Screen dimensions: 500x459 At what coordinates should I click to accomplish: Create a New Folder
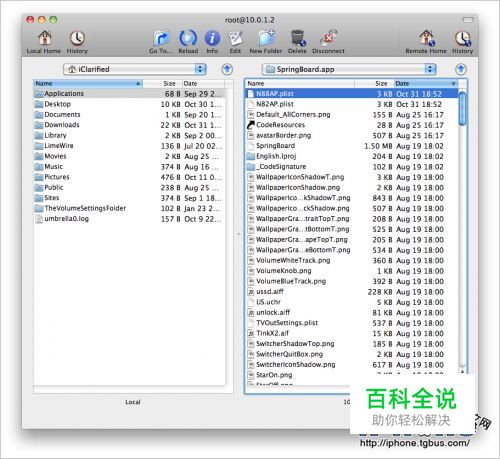[x=266, y=42]
